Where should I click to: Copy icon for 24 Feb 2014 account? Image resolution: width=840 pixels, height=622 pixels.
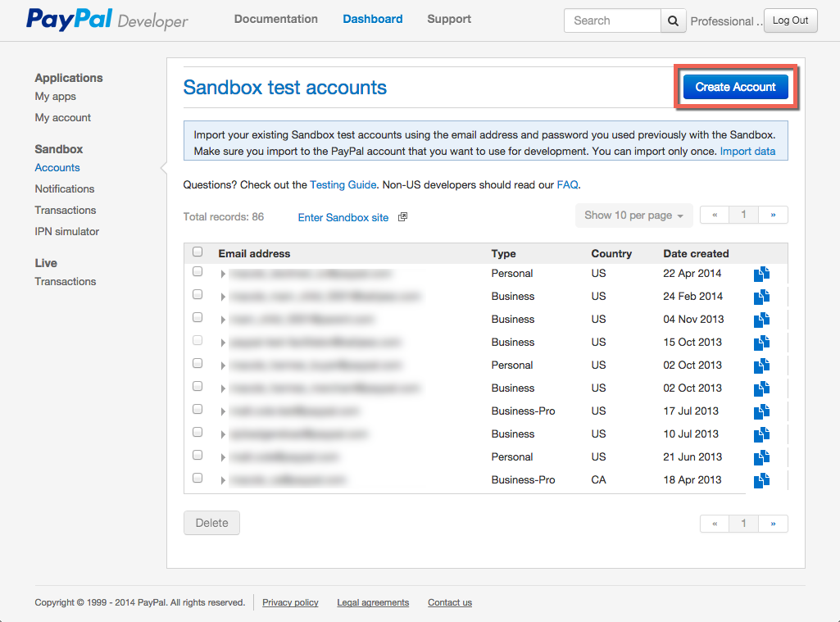[x=761, y=297]
